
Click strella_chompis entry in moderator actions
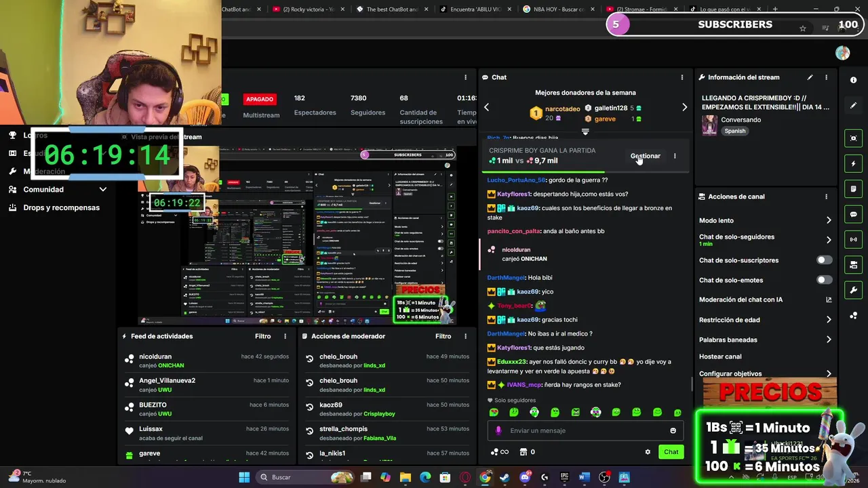tap(387, 433)
